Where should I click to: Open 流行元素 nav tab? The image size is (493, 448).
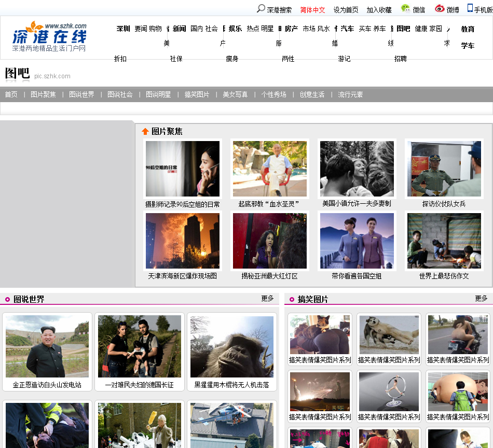[350, 94]
